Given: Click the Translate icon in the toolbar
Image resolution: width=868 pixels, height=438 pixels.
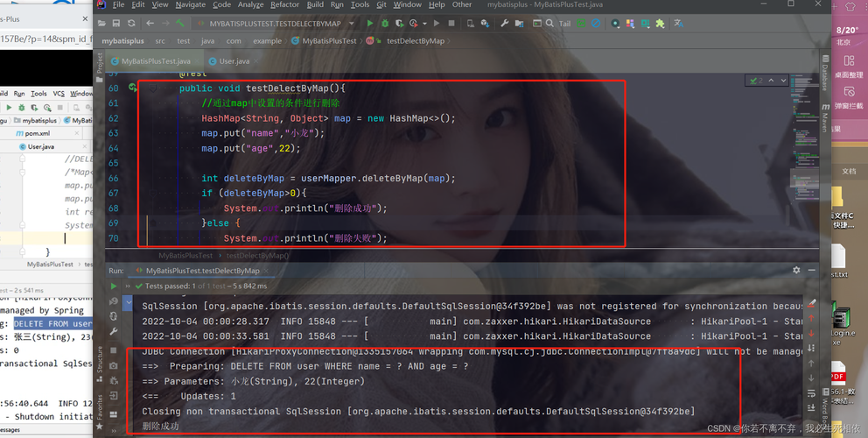Looking at the screenshot, I should coord(678,24).
